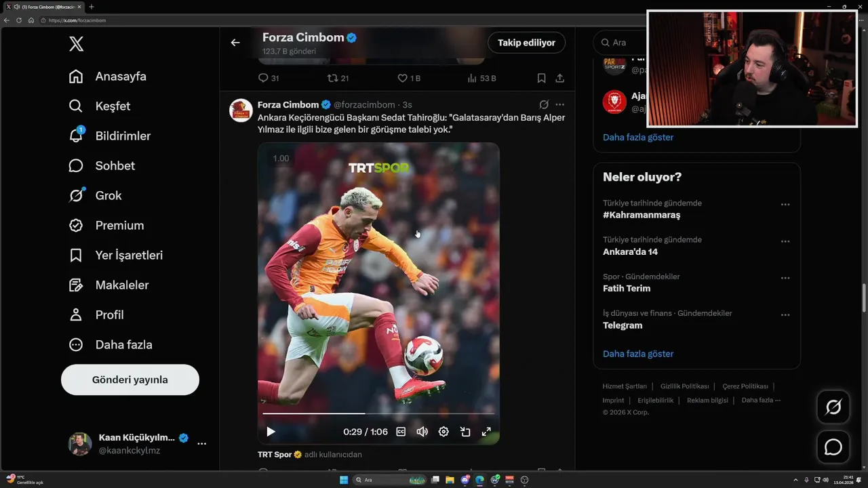Click Gönderi yayınla button
The width and height of the screenshot is (868, 488).
[130, 380]
